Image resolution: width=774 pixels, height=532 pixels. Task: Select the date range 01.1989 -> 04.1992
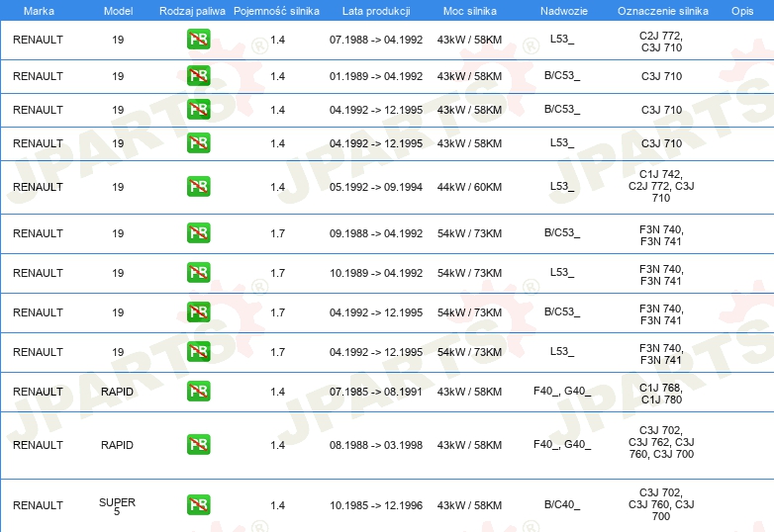376,76
